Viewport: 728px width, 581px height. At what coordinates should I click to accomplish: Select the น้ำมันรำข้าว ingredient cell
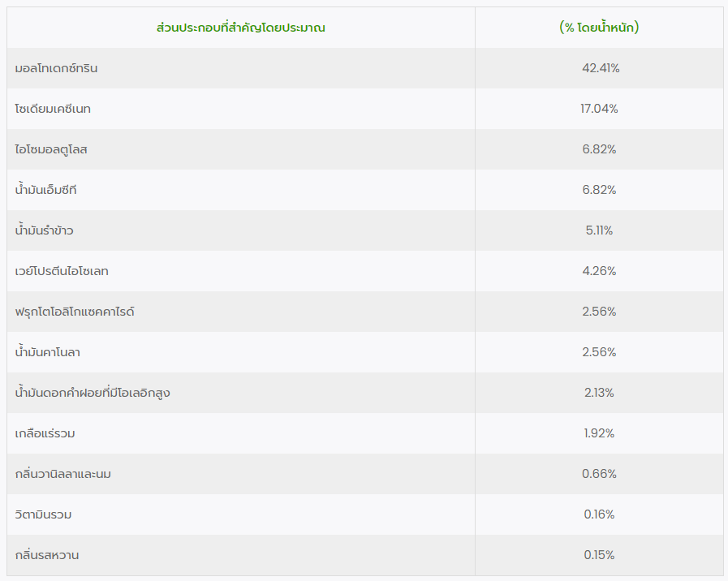(44, 230)
